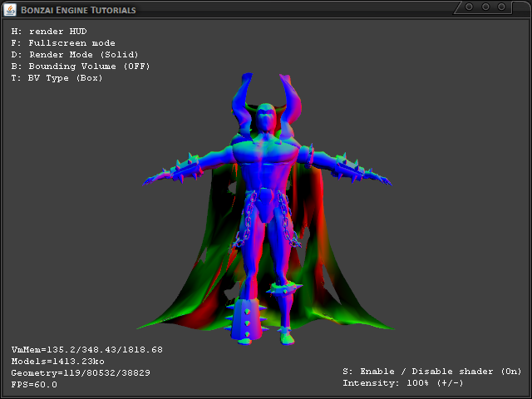Click the FPS=60.0 counter
The width and height of the screenshot is (532, 399).
pos(34,385)
